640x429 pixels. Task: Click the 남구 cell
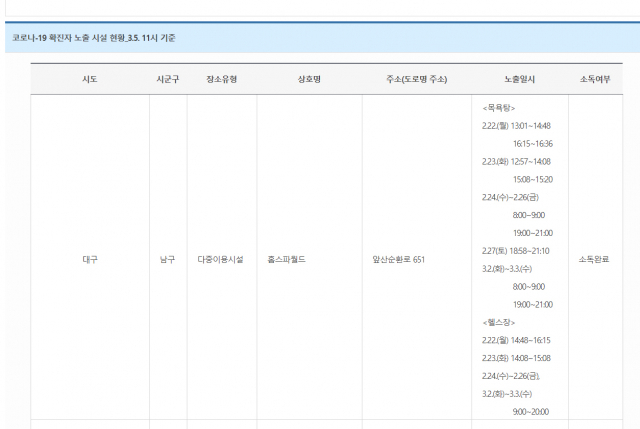click(x=168, y=259)
